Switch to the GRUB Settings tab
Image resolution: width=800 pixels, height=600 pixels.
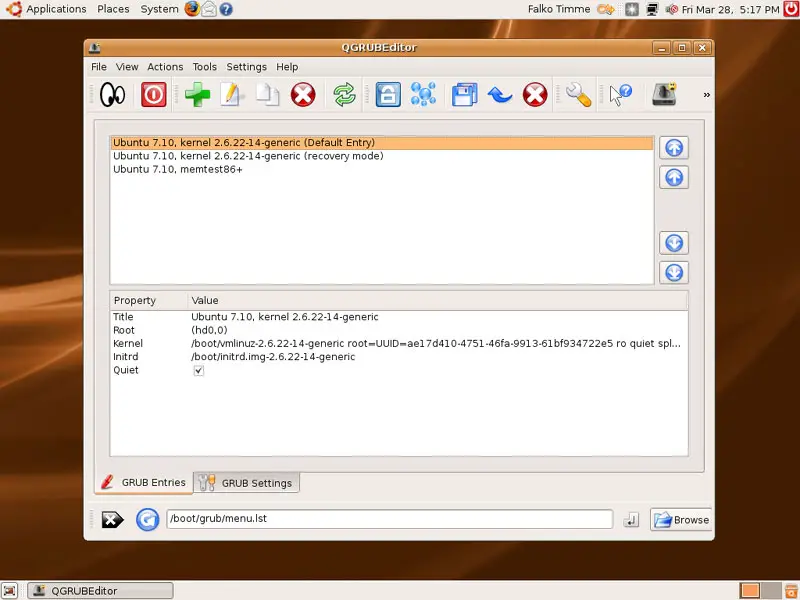[x=246, y=483]
